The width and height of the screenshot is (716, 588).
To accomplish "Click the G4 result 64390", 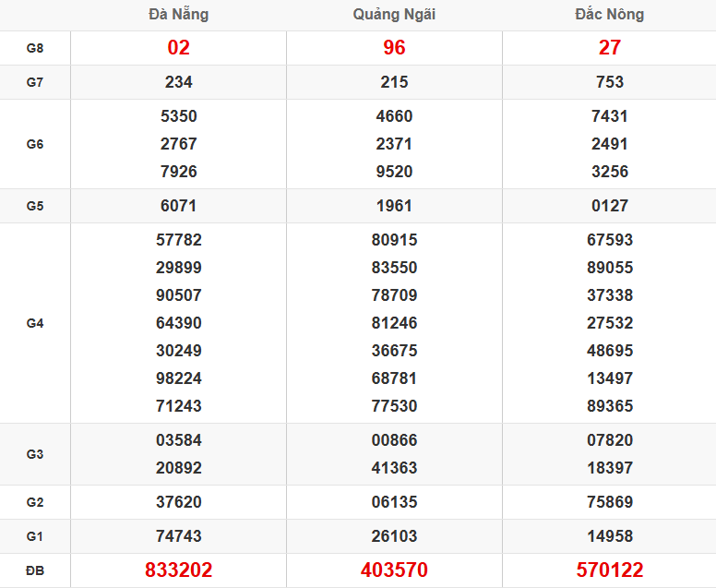I will [178, 323].
